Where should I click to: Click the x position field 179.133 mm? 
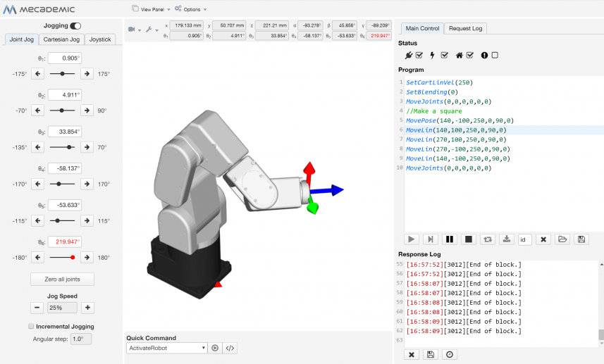click(187, 25)
